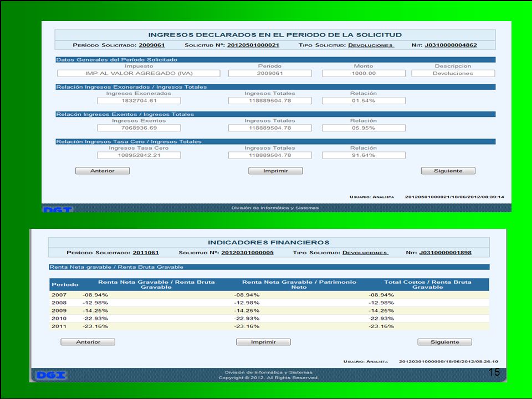This screenshot has width=532, height=399.
Task: Click -23.16% under Patrimonio Neto column
Action: tap(247, 326)
